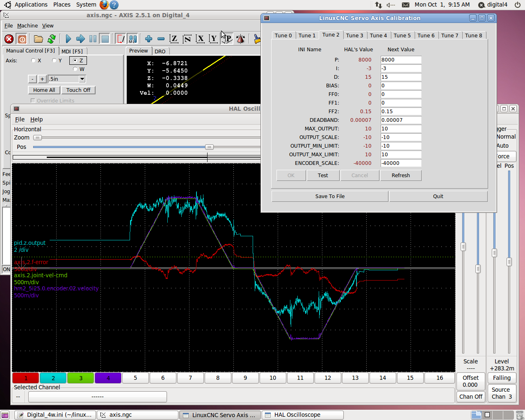Zoom out on the preview with minus icon

click(x=161, y=39)
